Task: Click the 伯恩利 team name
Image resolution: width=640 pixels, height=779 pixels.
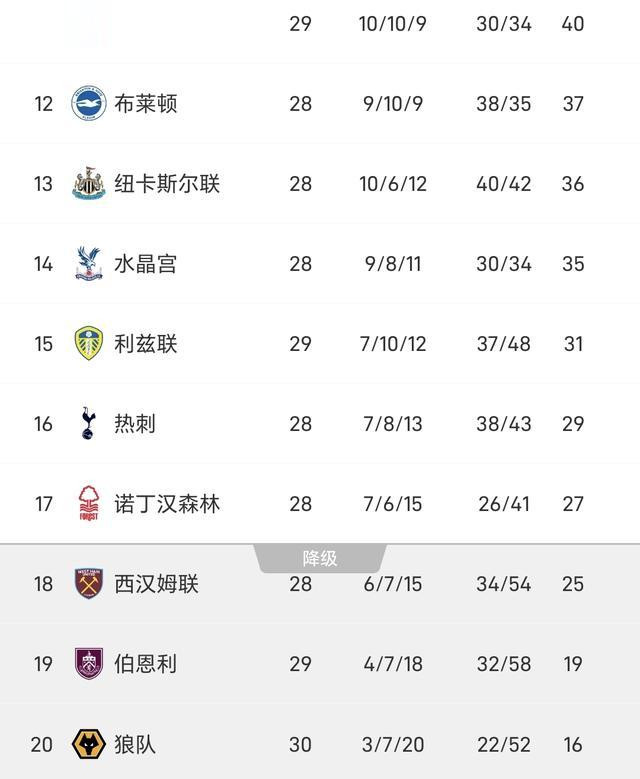Action: tap(146, 663)
